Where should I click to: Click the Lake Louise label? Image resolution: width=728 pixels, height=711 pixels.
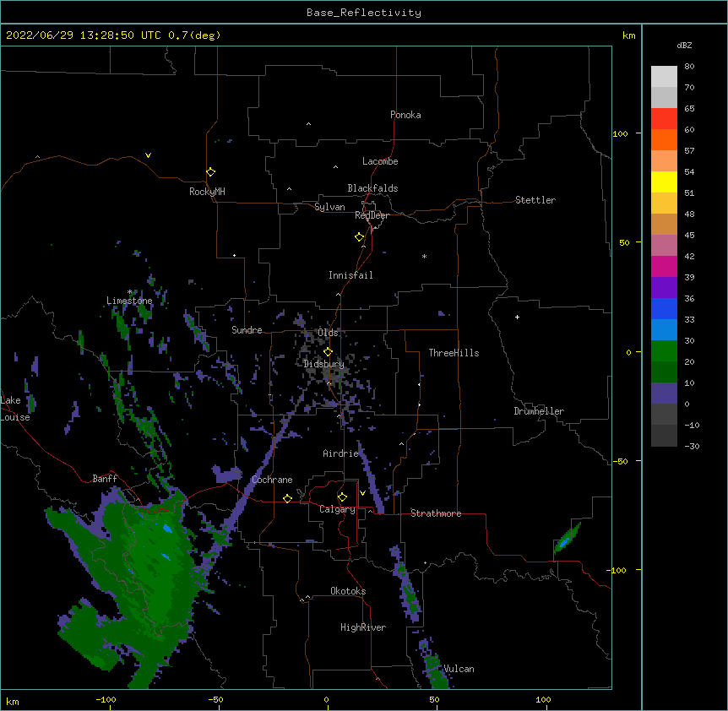[x=15, y=409]
